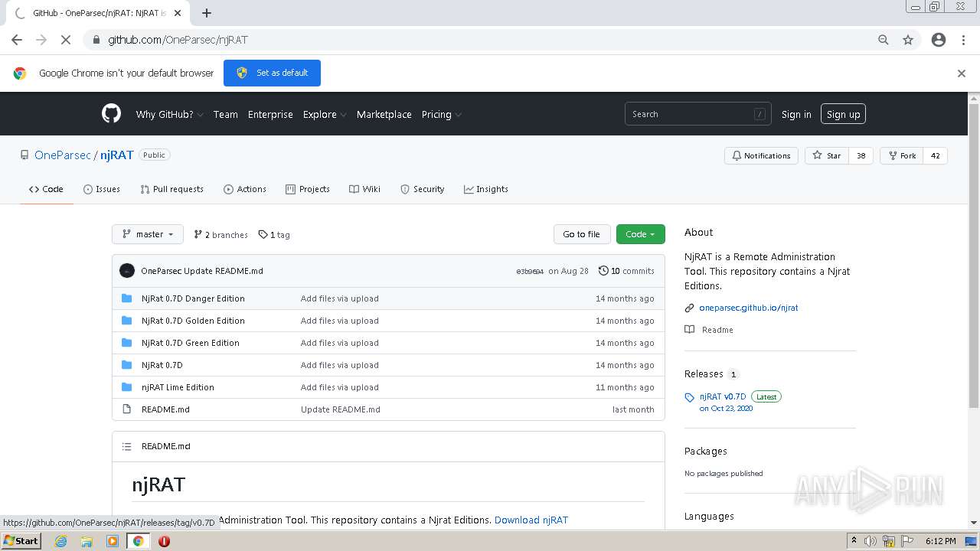Click folder icon for NjRat 0.7D Danger Edition

(127, 298)
